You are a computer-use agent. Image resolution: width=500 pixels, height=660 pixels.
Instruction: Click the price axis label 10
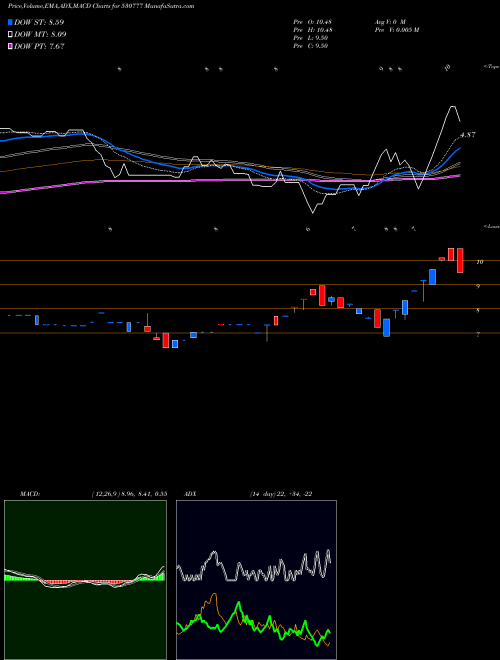click(479, 262)
